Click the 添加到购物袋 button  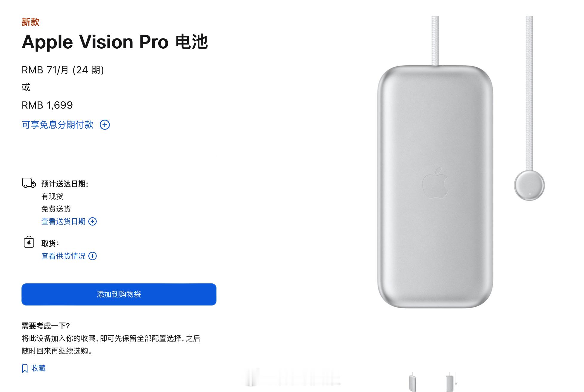119,294
